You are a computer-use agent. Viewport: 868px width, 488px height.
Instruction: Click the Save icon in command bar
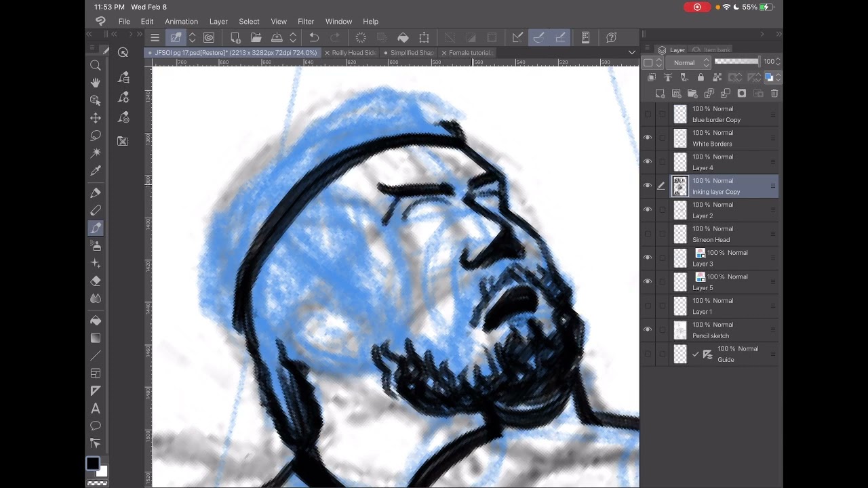pyautogui.click(x=277, y=38)
